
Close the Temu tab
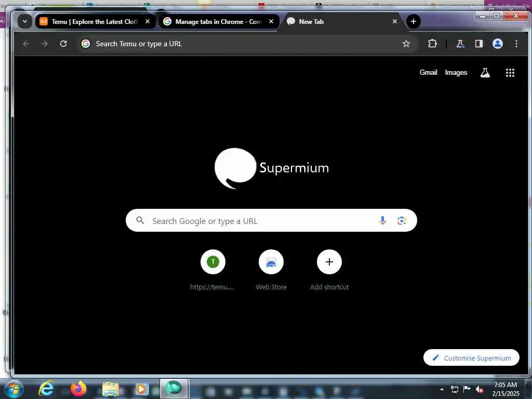148,21
